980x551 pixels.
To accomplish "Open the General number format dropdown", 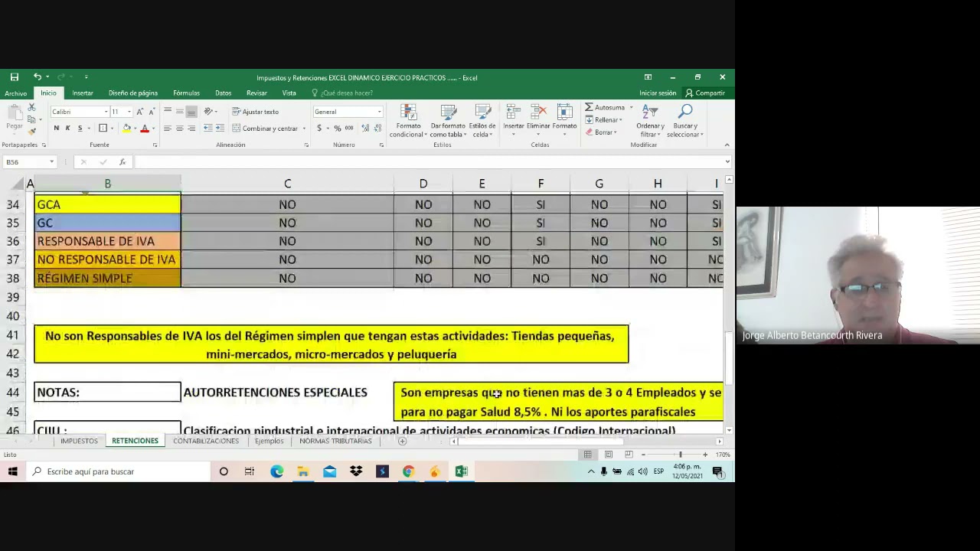I will [x=379, y=112].
